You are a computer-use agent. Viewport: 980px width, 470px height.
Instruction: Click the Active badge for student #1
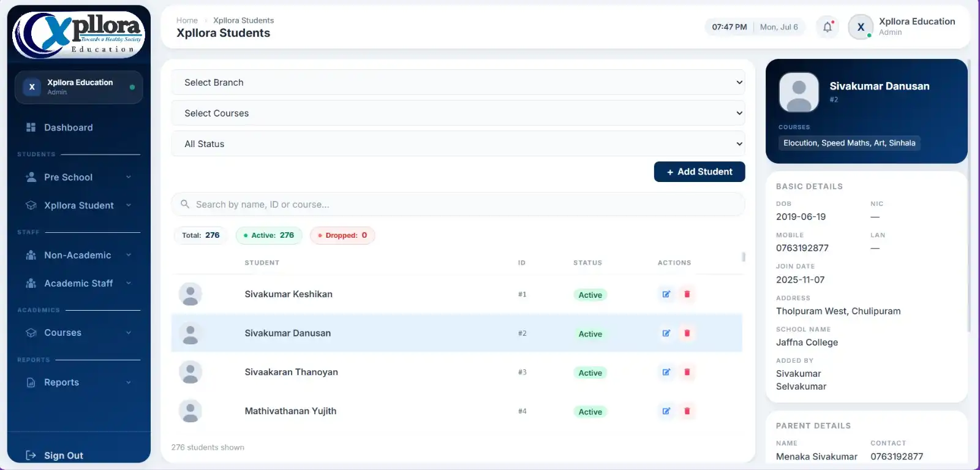(590, 295)
